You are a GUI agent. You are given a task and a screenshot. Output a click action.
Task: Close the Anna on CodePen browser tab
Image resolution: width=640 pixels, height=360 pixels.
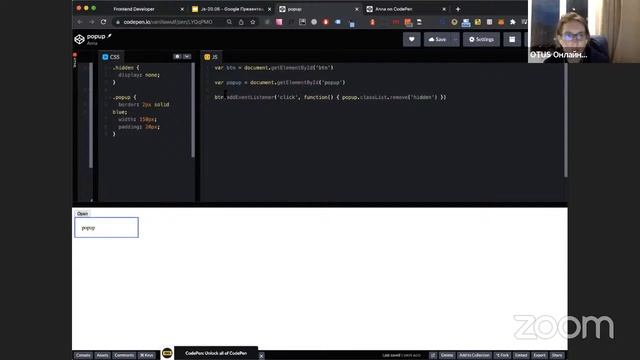[x=444, y=9]
